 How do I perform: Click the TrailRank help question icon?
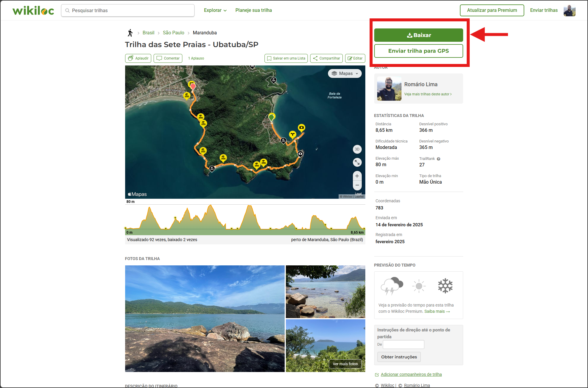(439, 159)
